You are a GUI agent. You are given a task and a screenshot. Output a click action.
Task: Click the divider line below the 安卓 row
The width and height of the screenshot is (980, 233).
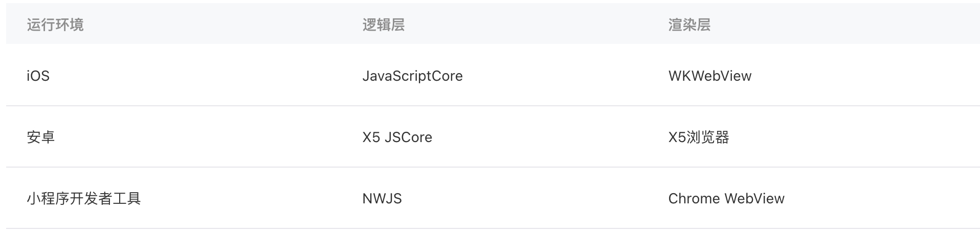coord(491,167)
